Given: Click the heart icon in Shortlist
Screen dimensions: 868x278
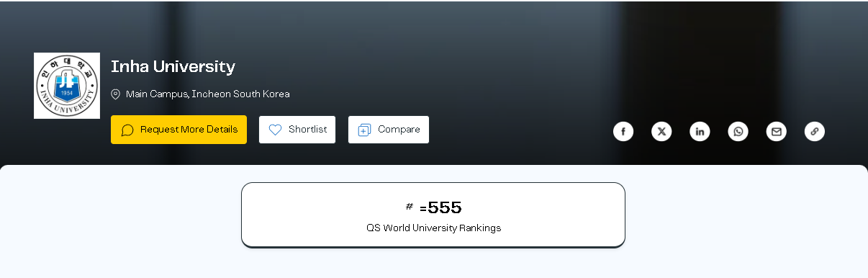Looking at the screenshot, I should tap(275, 130).
